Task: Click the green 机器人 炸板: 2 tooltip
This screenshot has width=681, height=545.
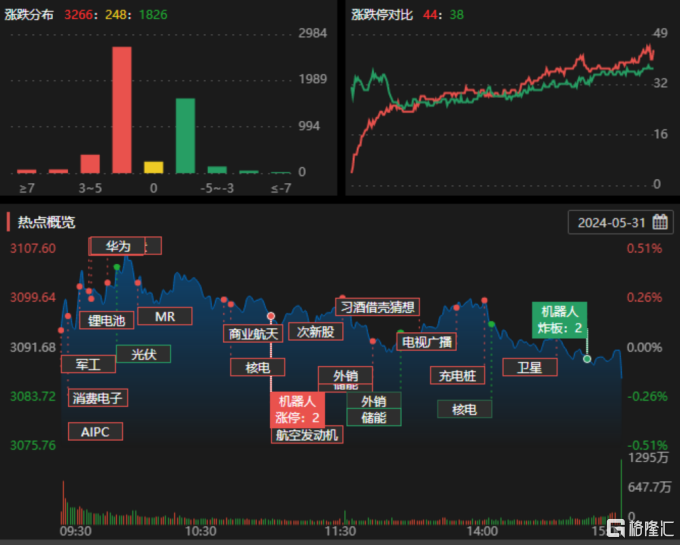Action: (559, 320)
